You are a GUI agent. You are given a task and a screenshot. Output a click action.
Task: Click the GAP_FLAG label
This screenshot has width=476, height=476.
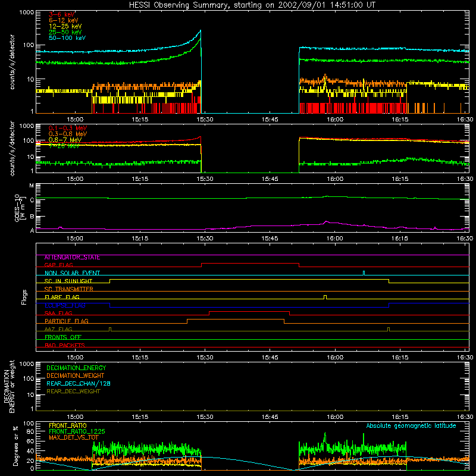[x=58, y=265]
